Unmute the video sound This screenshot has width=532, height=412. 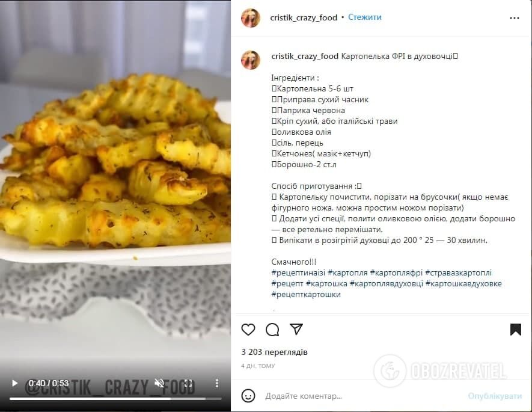(x=159, y=383)
